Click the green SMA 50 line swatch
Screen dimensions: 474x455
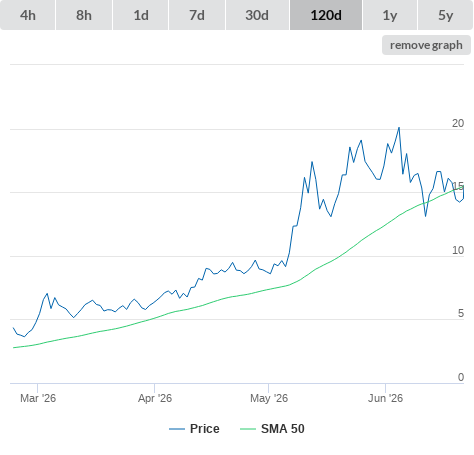(248, 429)
